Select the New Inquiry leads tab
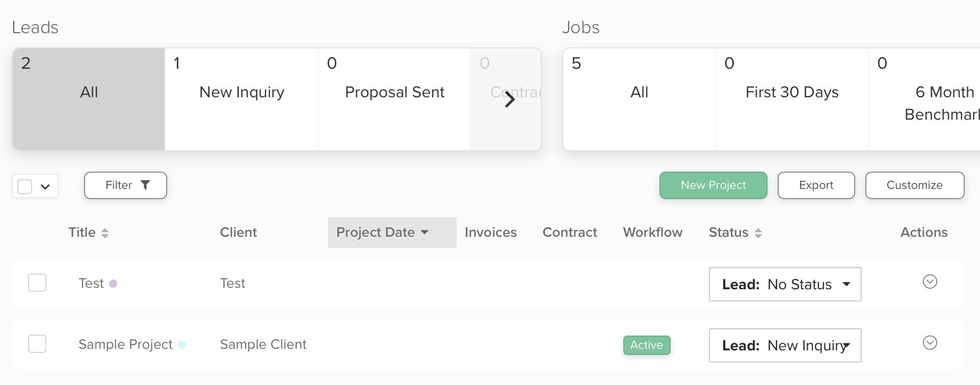The height and width of the screenshot is (385, 980). (242, 99)
